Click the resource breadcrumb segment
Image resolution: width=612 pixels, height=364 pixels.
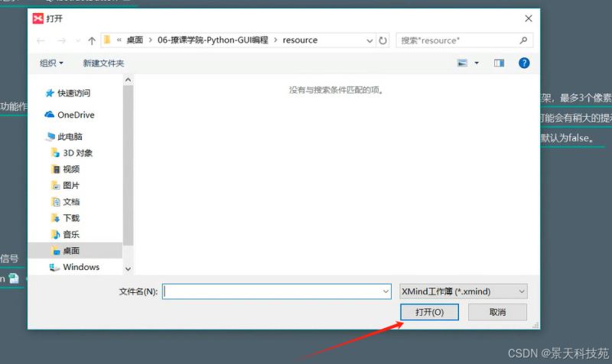tap(300, 41)
